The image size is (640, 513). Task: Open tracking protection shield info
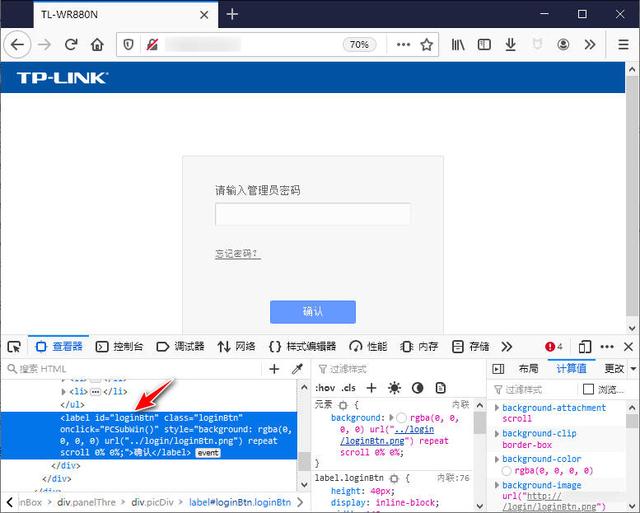128,44
